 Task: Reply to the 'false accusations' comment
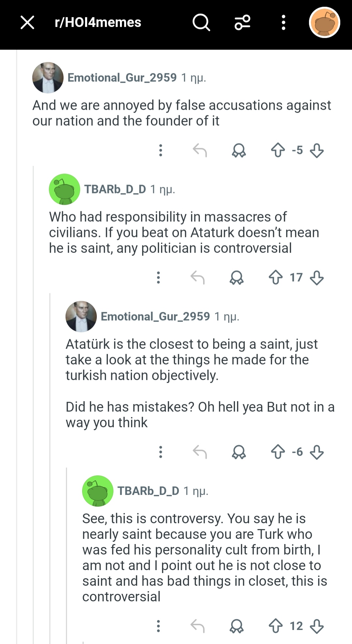[x=200, y=150]
